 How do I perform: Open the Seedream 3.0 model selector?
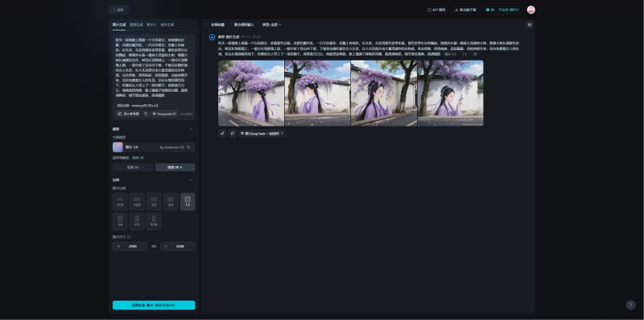coord(154,148)
